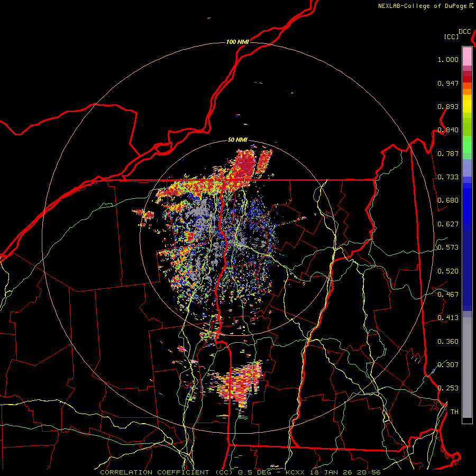This screenshot has width=476, height=476.
Task: Click the TH threshold label on legend
Action: pos(454,412)
